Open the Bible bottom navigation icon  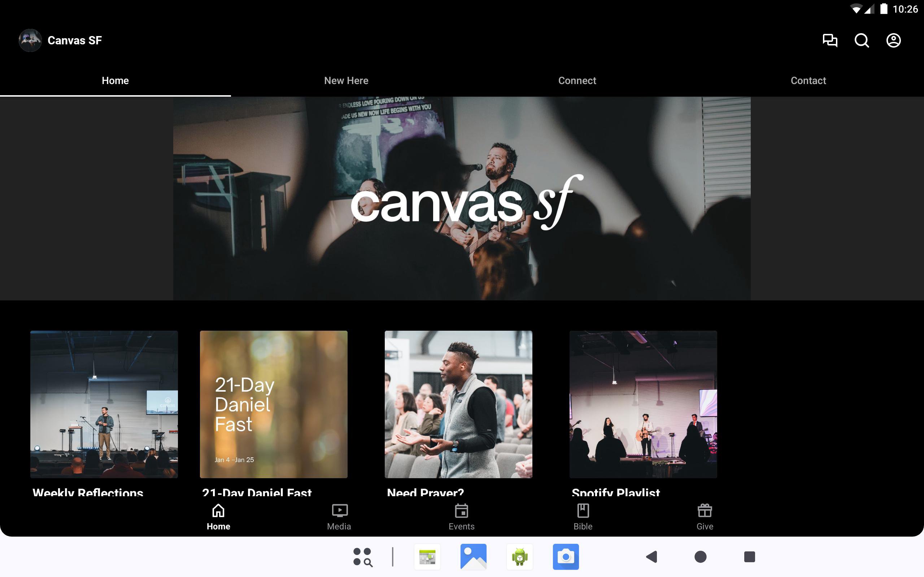click(x=583, y=517)
